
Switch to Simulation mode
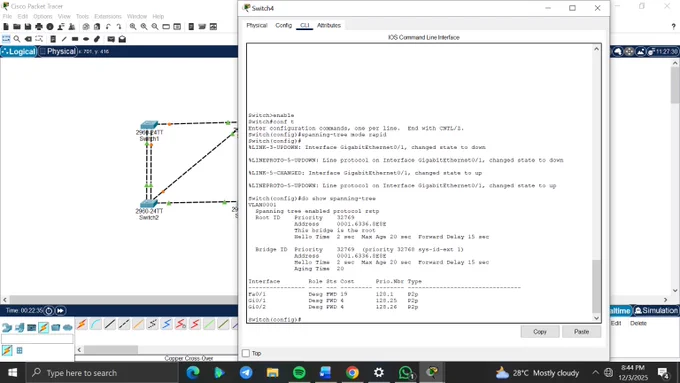point(656,311)
